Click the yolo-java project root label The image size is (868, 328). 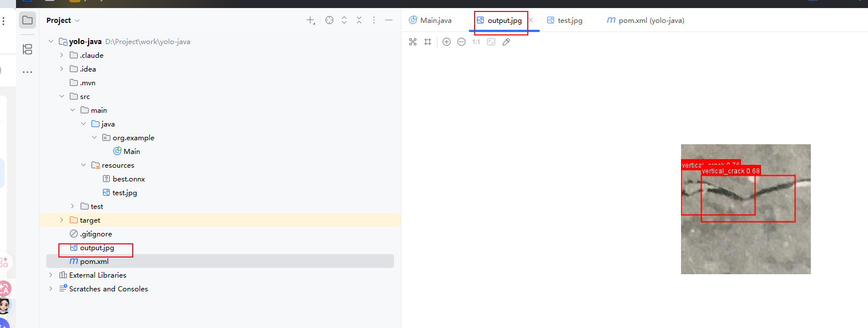(85, 42)
